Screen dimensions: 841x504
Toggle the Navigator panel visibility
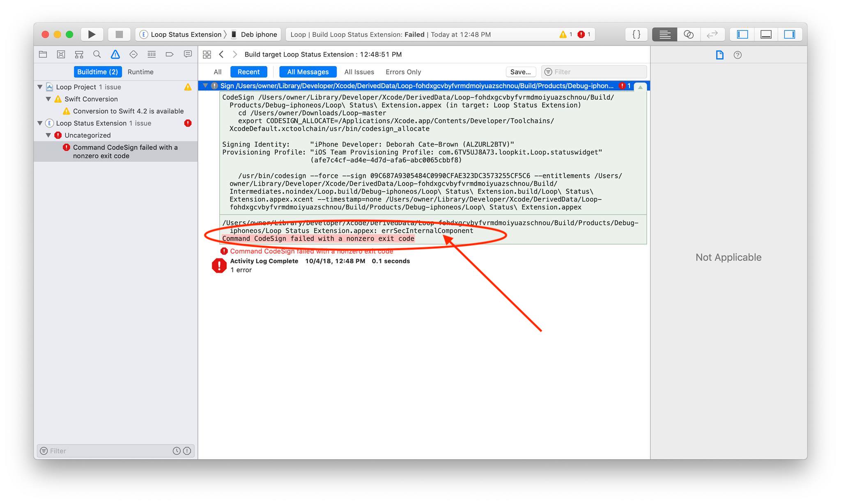[x=742, y=34]
